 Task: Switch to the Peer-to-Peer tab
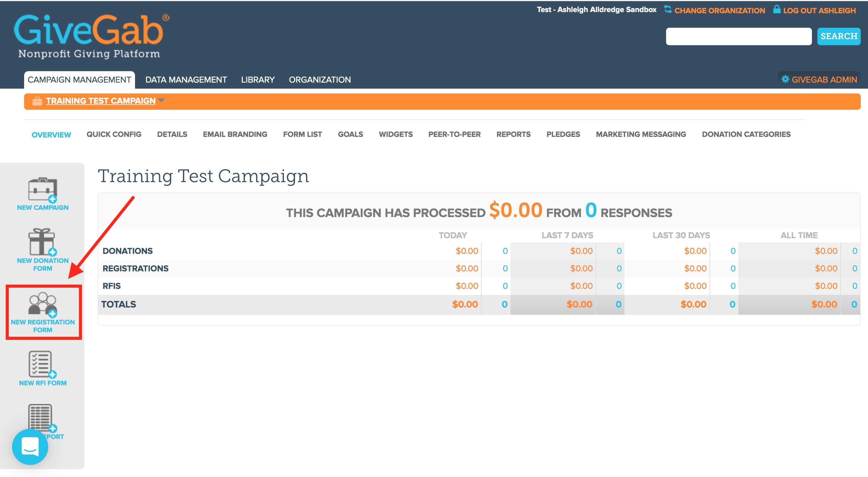tap(454, 134)
